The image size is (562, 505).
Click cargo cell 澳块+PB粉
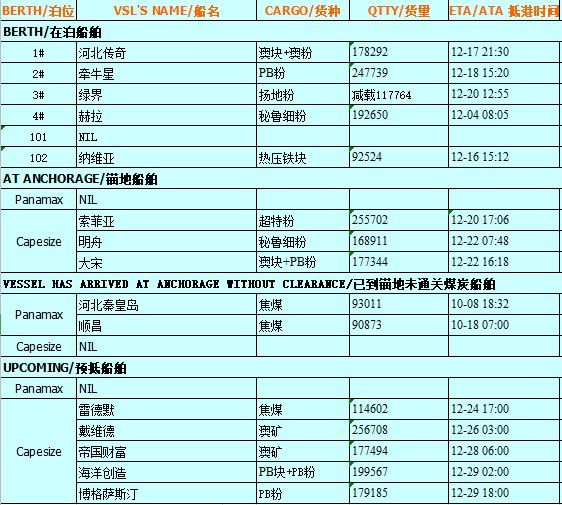point(303,262)
